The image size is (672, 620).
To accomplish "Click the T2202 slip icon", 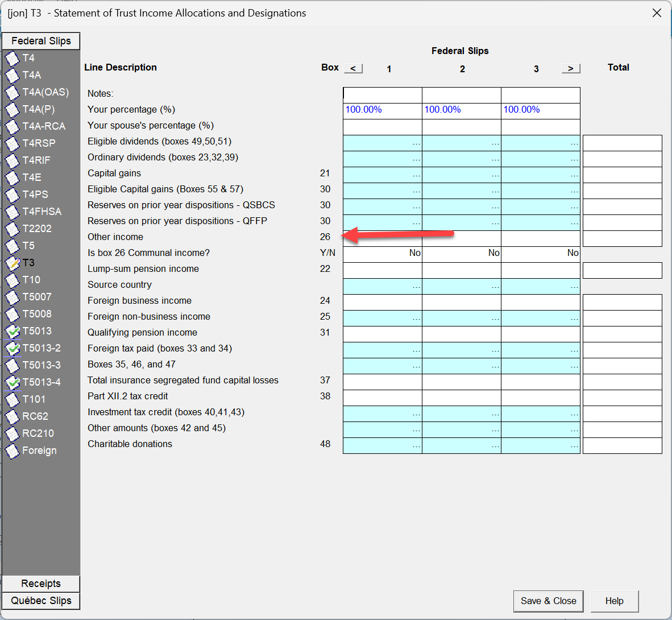I will click(x=13, y=229).
